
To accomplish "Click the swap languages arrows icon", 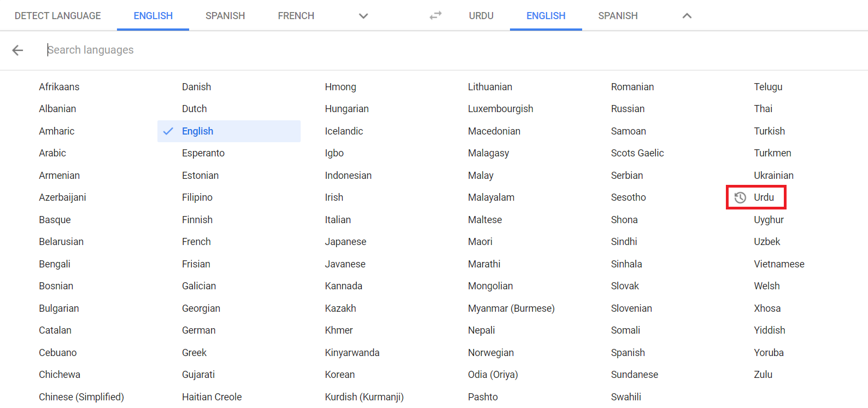I will 435,16.
